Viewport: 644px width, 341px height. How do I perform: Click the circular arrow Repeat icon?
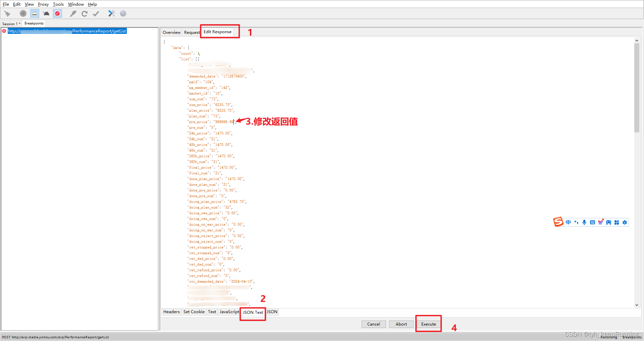click(x=85, y=13)
